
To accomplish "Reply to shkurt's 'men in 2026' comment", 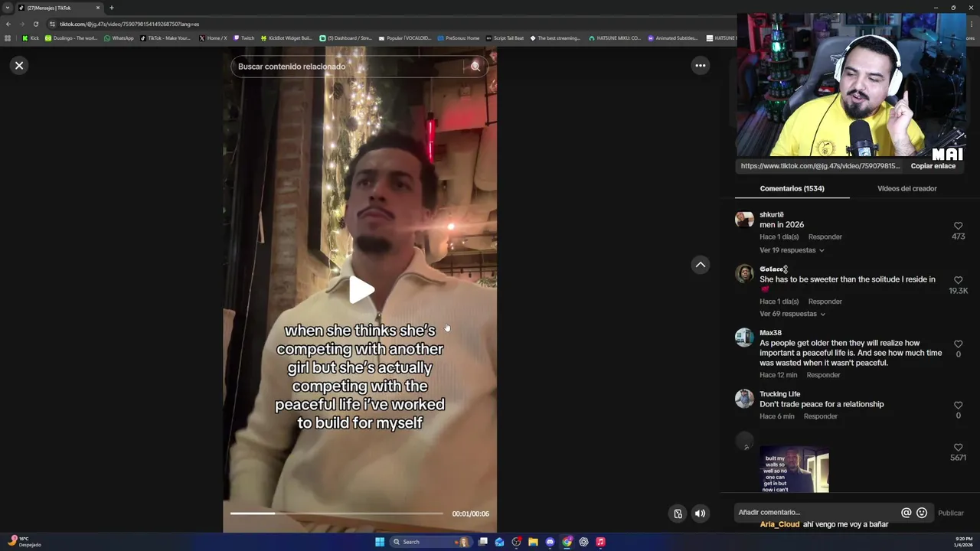I will click(825, 237).
